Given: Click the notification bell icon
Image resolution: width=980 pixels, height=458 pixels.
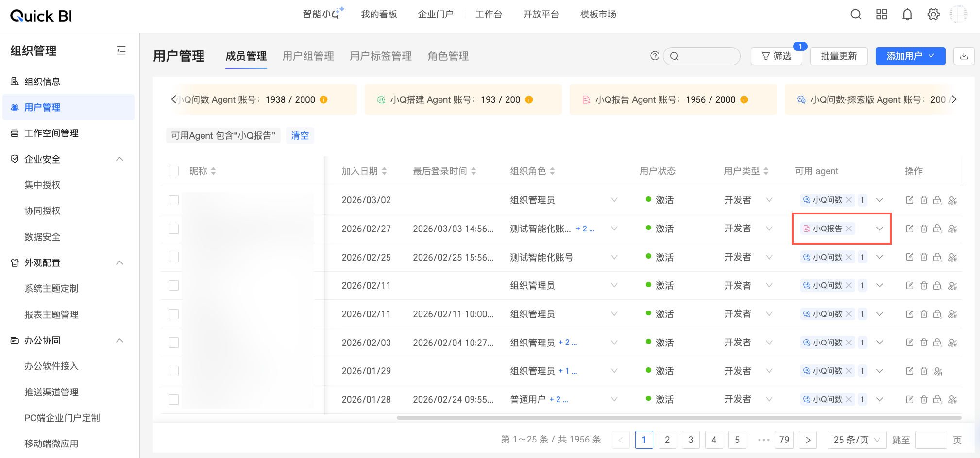Looking at the screenshot, I should (907, 15).
